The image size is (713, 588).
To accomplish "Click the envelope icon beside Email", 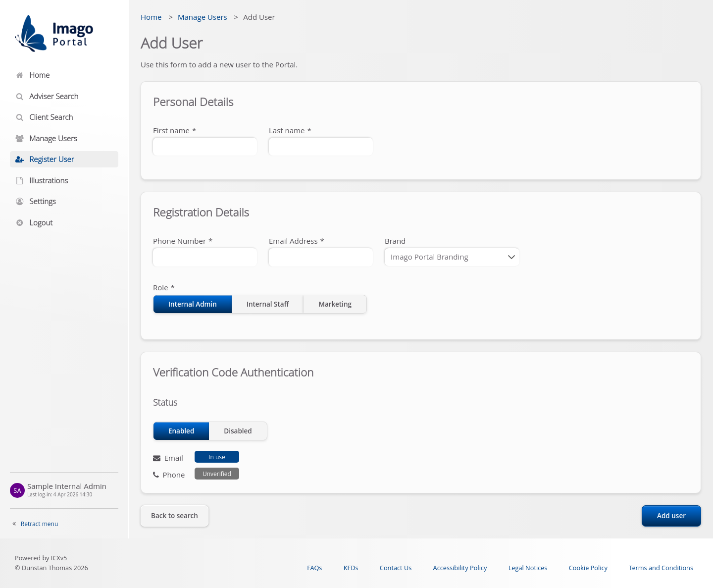I will pyautogui.click(x=157, y=458).
